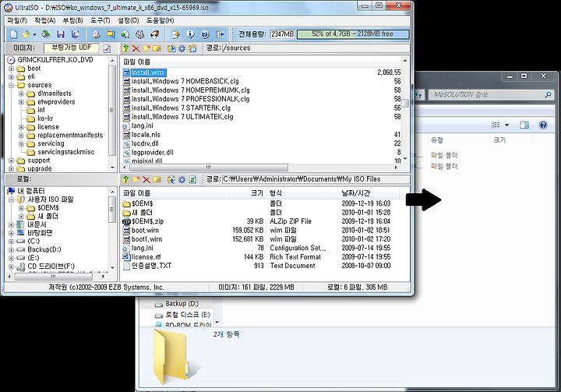Click the Up folder icon in image pane
This screenshot has width=561, height=392.
click(x=125, y=48)
